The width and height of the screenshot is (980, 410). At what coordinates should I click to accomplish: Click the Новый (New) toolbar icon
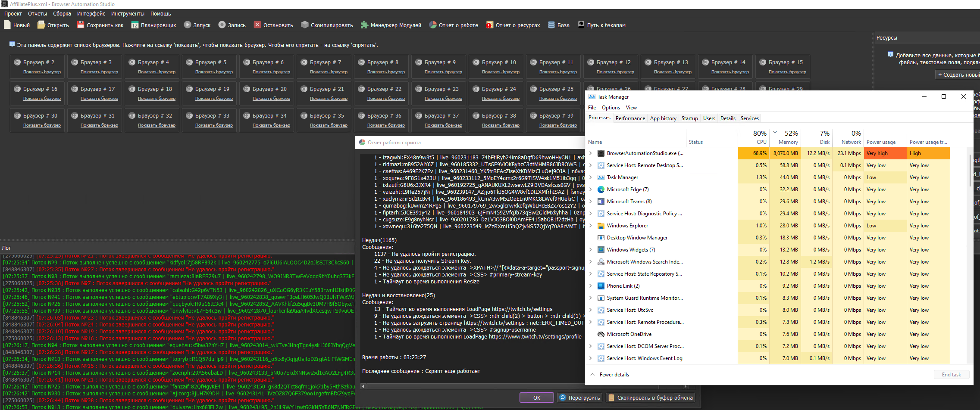[x=7, y=25]
